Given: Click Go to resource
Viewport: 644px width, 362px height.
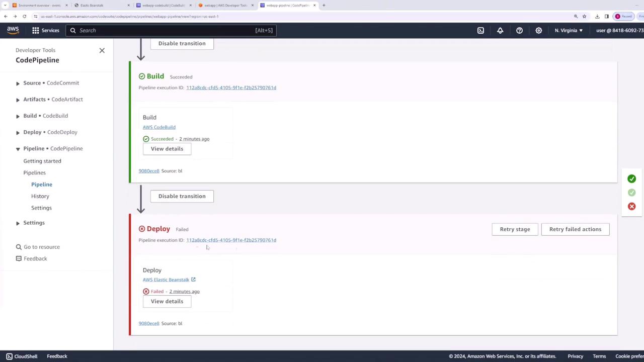Looking at the screenshot, I should coord(42,247).
